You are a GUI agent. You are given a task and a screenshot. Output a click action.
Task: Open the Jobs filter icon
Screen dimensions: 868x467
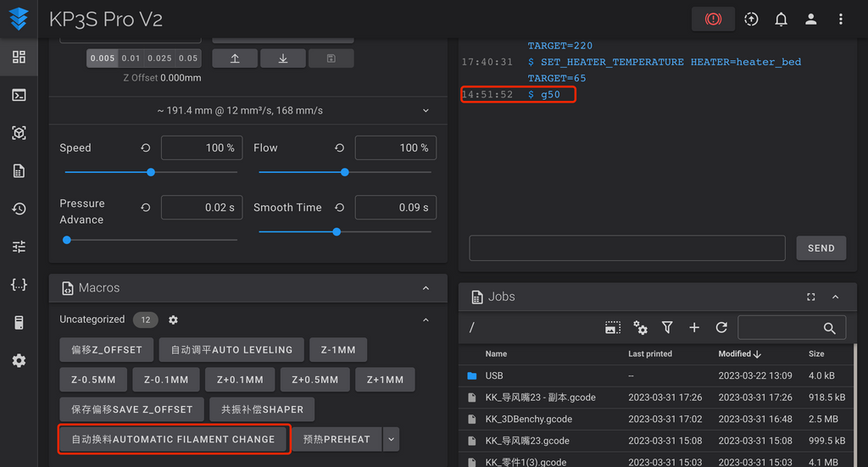(667, 328)
